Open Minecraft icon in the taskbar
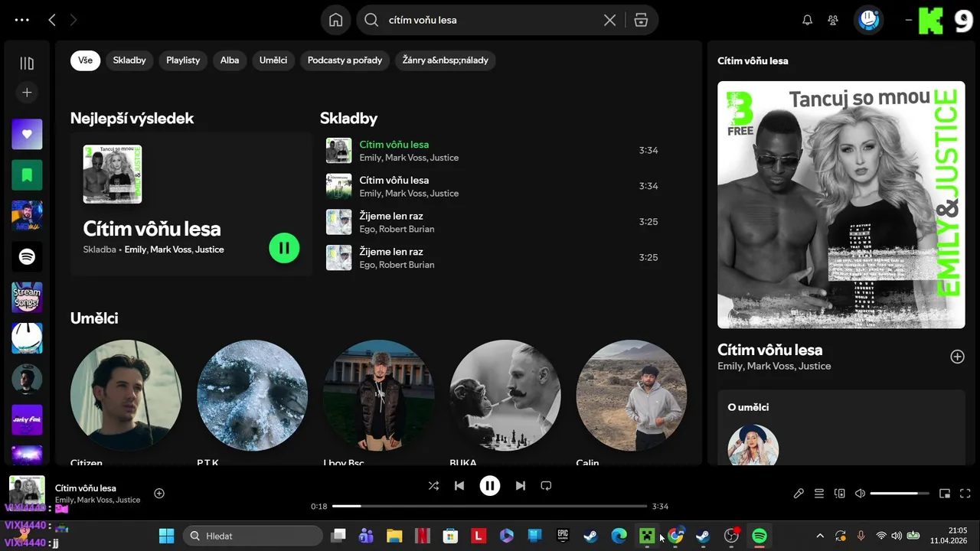This screenshot has width=980, height=551. 647,536
